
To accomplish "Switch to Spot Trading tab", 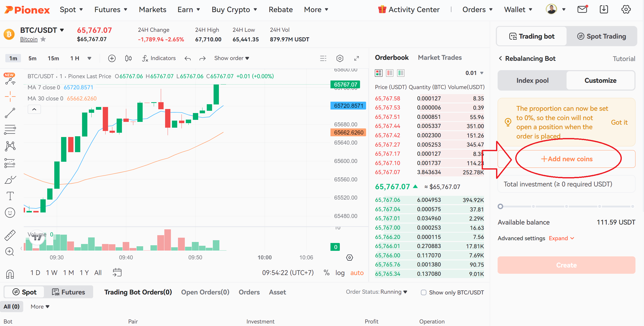I will pos(601,36).
